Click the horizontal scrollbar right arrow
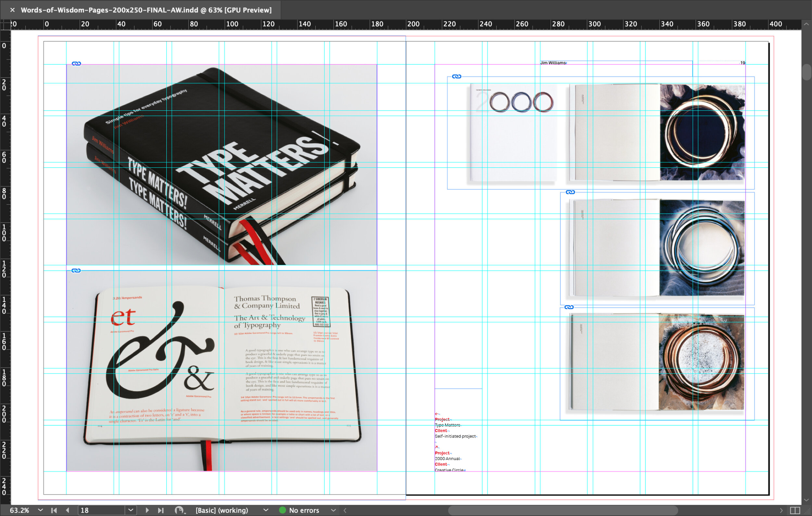 point(781,510)
